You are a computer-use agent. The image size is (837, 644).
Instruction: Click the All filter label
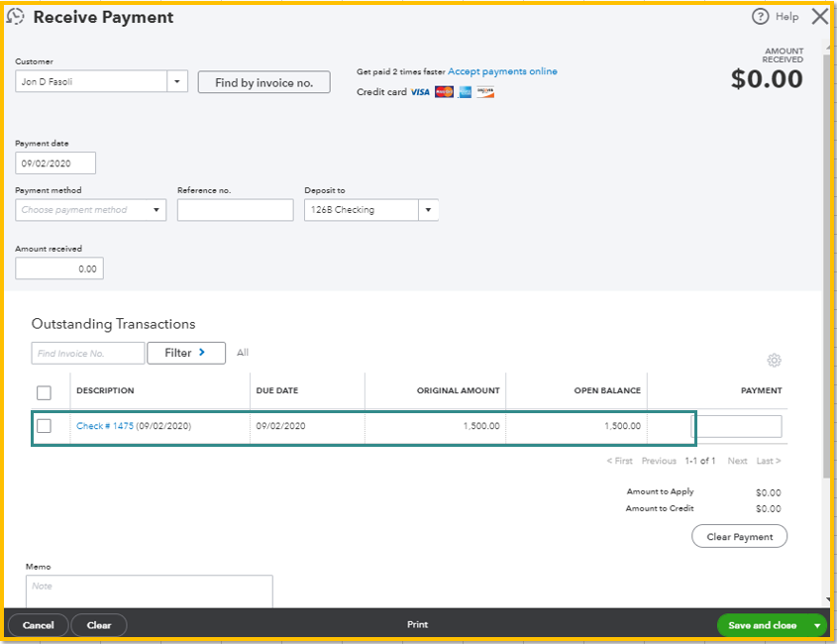click(243, 353)
